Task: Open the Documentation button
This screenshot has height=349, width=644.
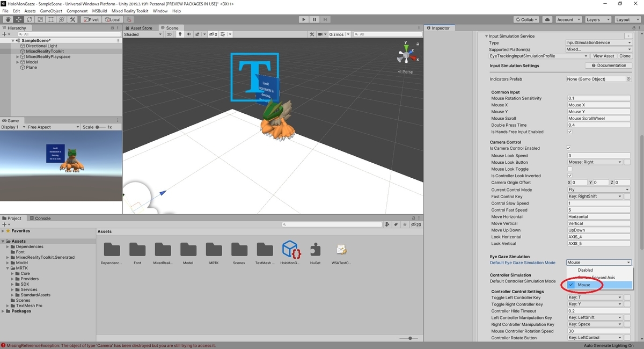Action: (x=608, y=66)
